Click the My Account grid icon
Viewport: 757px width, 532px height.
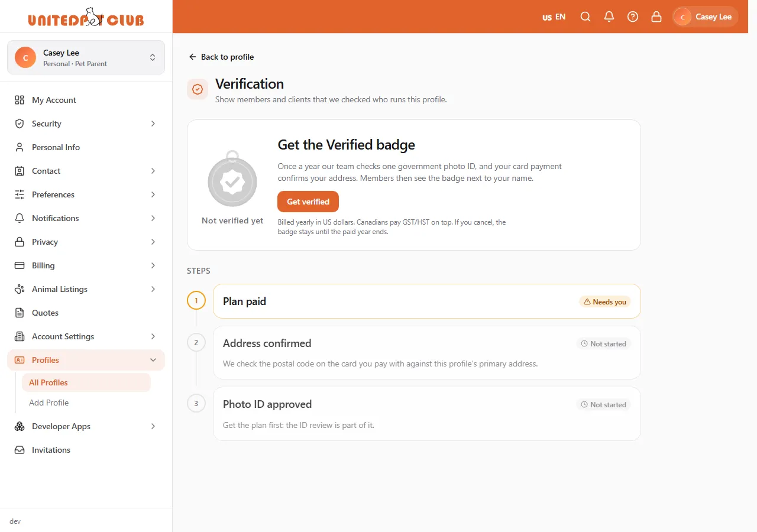point(20,100)
